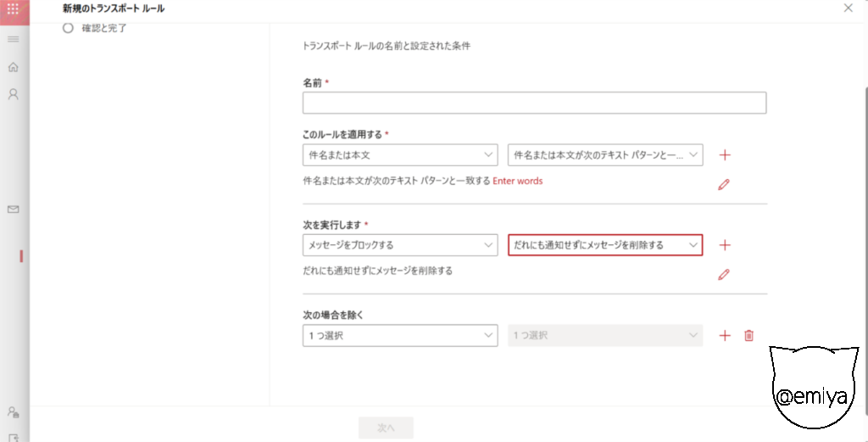The image size is (868, 442).
Task: Click the Enter words link
Action: coord(518,181)
